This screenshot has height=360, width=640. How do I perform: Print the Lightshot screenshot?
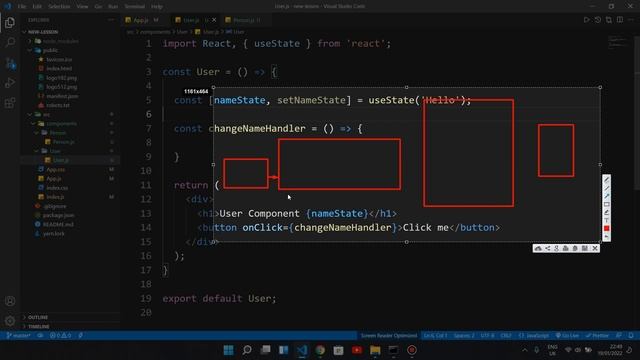point(566,248)
